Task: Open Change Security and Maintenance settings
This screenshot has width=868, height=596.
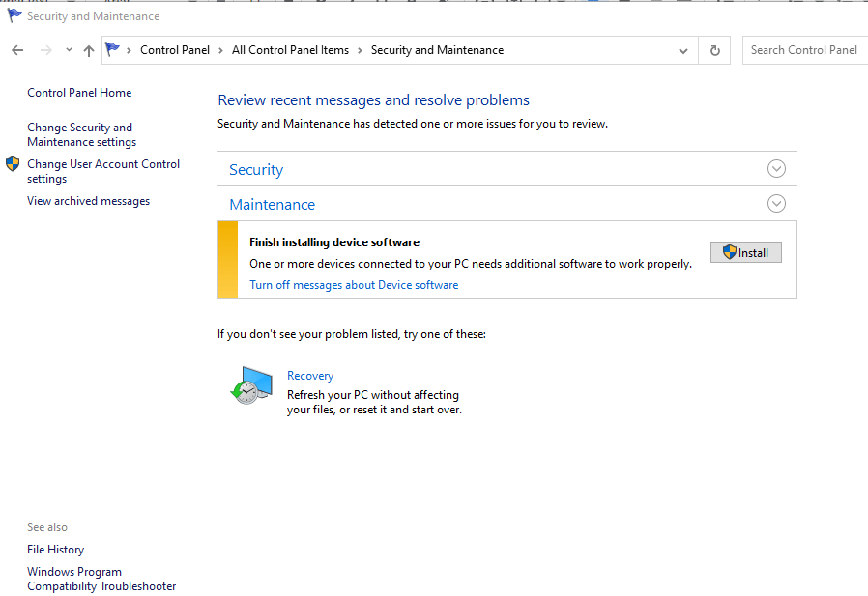Action: (x=82, y=134)
